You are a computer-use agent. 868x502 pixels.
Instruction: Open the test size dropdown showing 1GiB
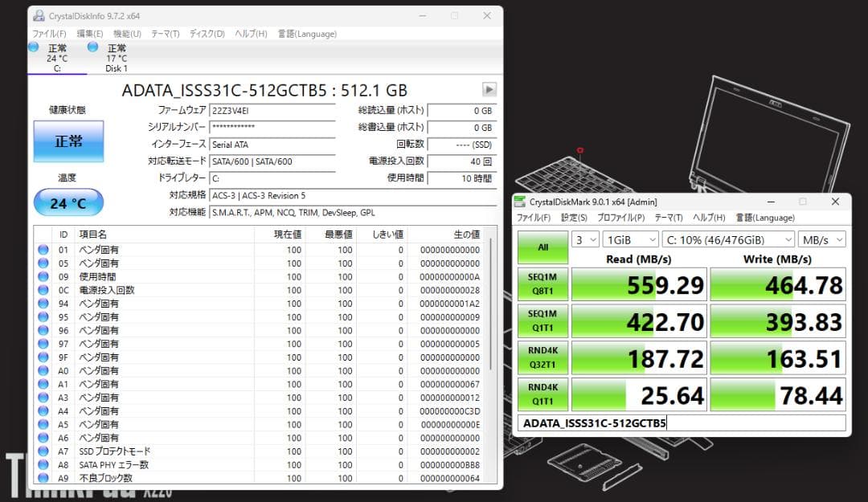[631, 239]
